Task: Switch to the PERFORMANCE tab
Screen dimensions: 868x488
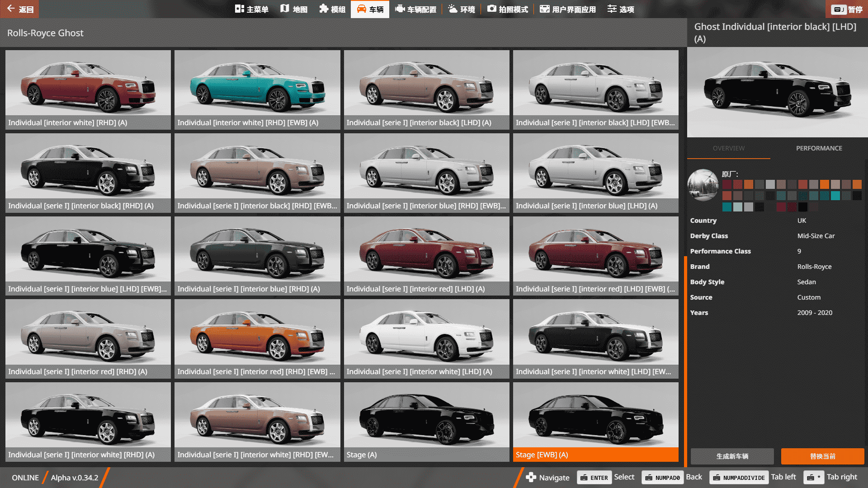Action: 819,148
